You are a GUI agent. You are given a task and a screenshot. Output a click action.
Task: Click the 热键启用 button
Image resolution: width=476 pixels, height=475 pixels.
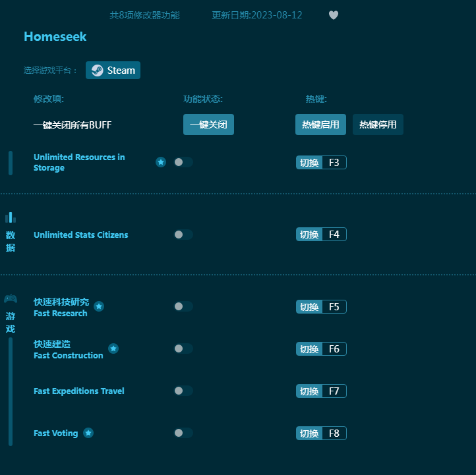(x=320, y=125)
